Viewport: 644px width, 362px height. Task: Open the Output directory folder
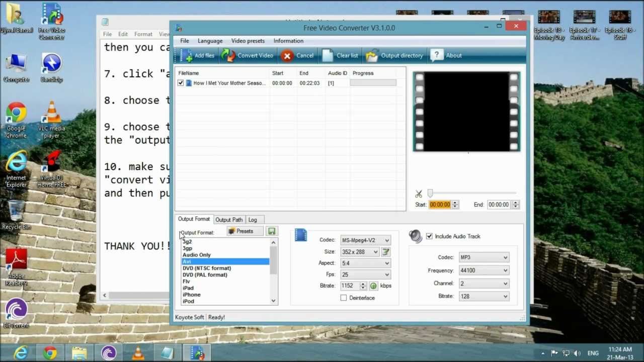(394, 55)
